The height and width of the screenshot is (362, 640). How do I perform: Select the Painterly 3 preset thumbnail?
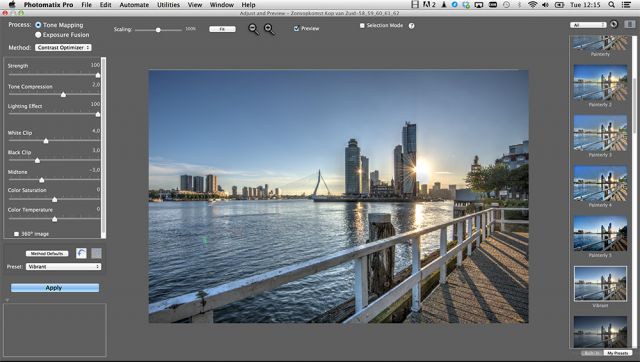[x=600, y=133]
